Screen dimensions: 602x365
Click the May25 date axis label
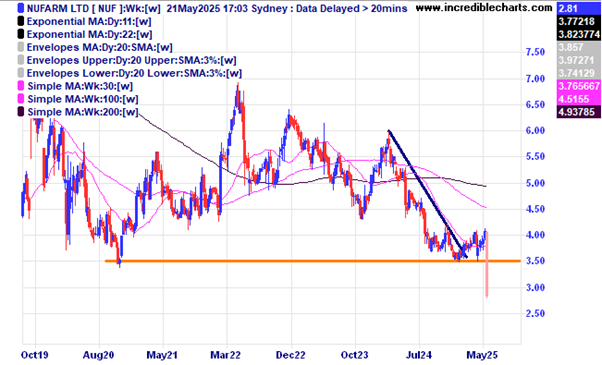coord(482,355)
